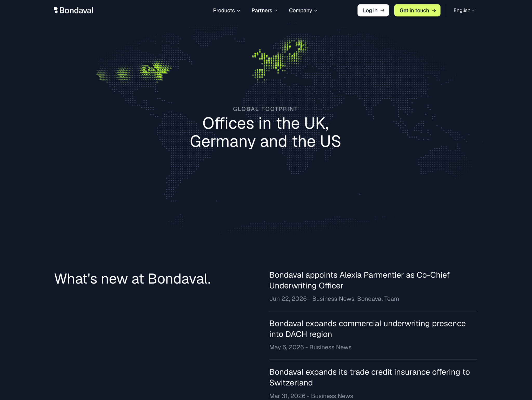Open the Alexia Parmentier Co-Chief Underwriting Officer article
532x400 pixels.
(x=359, y=280)
